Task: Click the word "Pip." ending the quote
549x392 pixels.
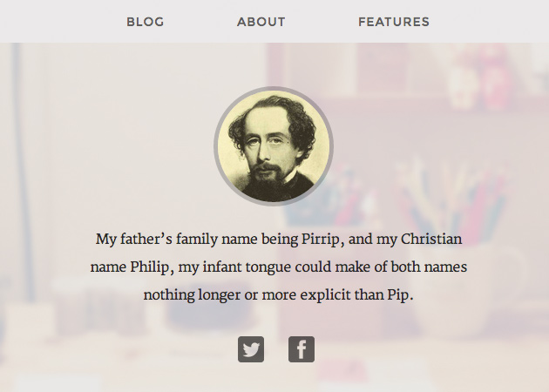Action: (x=397, y=294)
